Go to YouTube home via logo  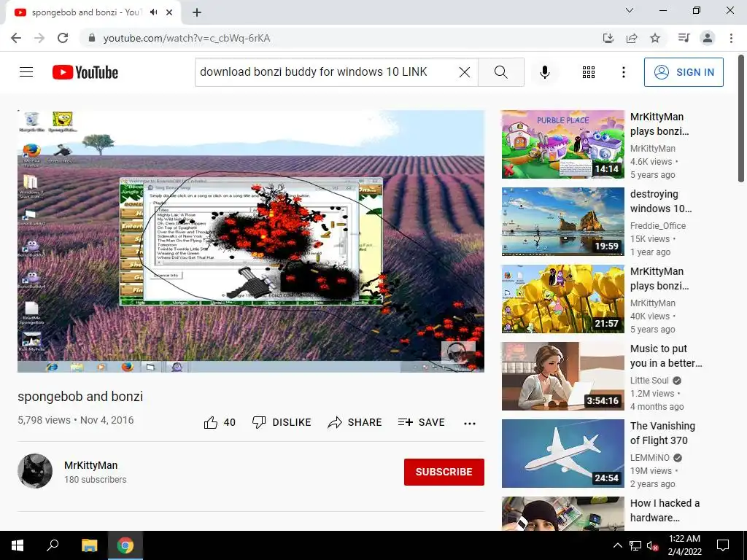85,72
